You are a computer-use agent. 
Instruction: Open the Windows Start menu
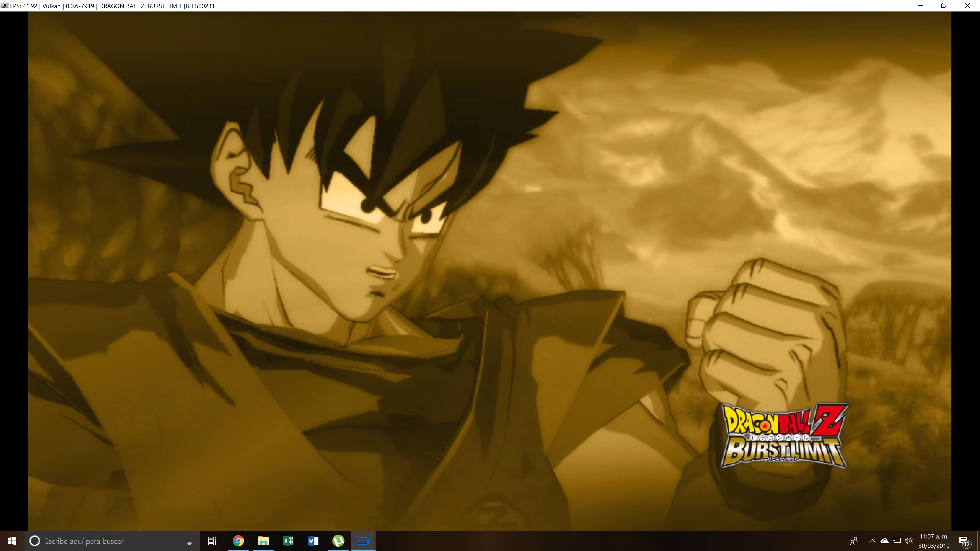pos(11,541)
